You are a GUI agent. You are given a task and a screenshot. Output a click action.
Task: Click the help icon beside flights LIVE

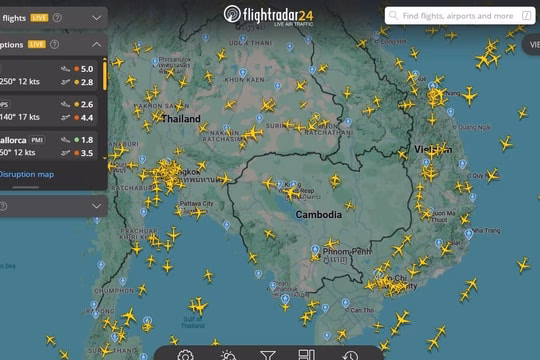click(57, 18)
